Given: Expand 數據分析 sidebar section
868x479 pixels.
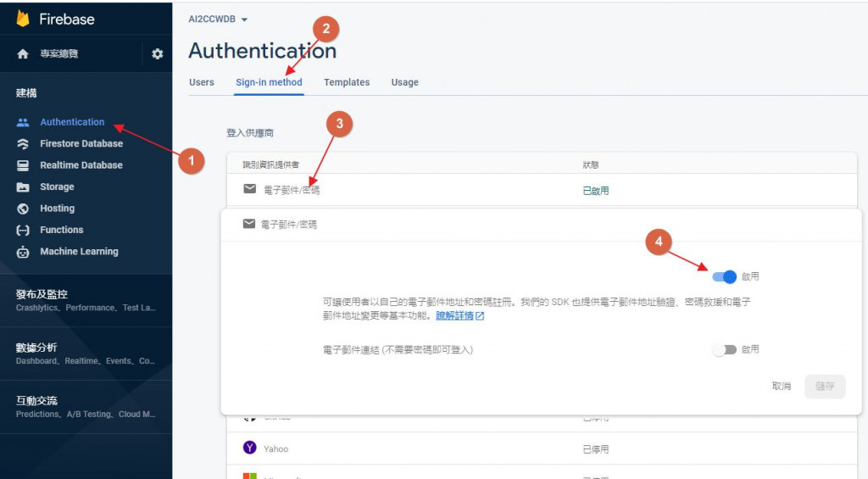Looking at the screenshot, I should tap(86, 354).
